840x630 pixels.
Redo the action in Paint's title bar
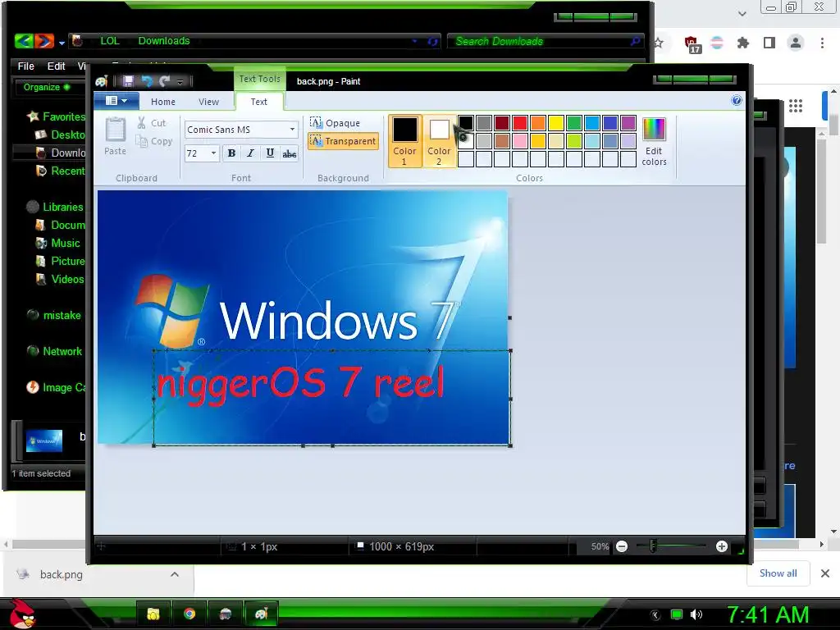[x=164, y=81]
